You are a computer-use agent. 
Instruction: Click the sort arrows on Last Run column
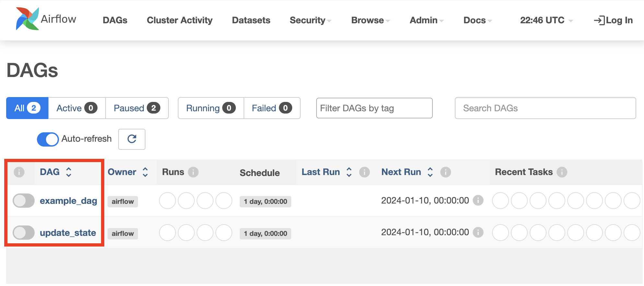tap(349, 172)
